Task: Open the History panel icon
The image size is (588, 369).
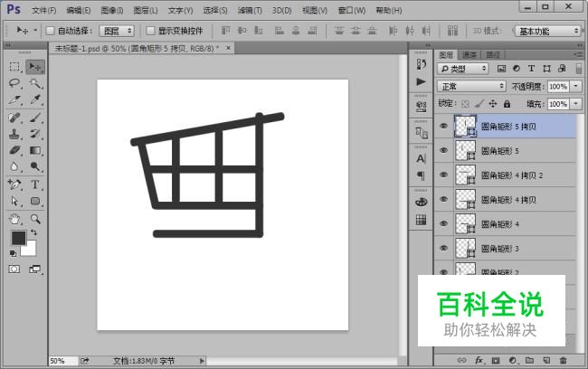Action: click(x=422, y=64)
